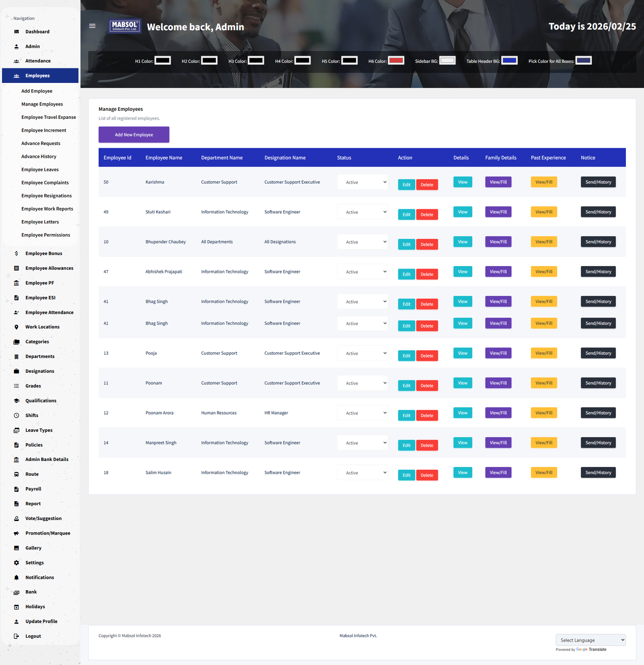Open Salim Husain's status dropdown
Image resolution: width=644 pixels, height=665 pixels.
click(362, 473)
